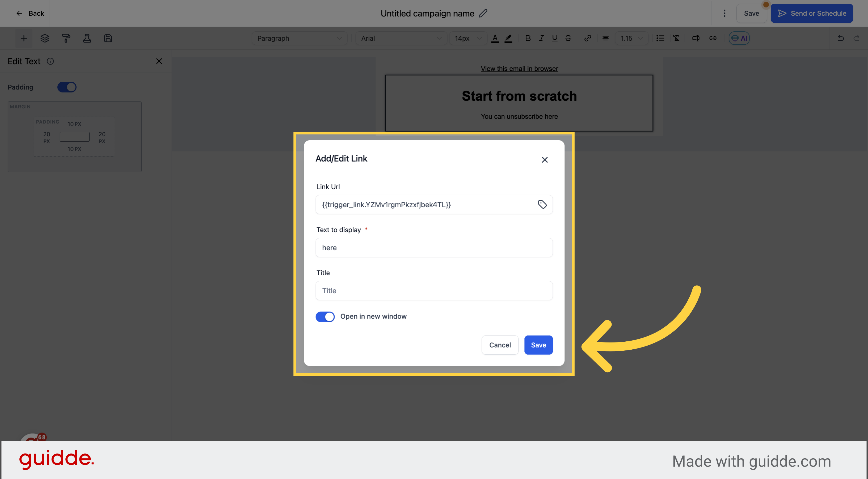Click the tag icon in Link Url field
The image size is (868, 479).
click(x=542, y=205)
